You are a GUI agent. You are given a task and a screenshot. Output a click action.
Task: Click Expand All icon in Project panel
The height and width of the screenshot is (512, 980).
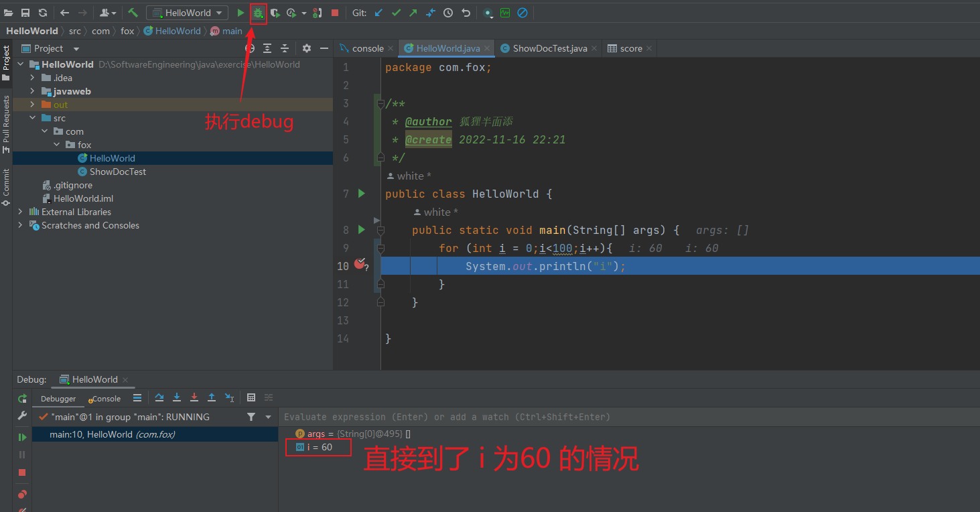pyautogui.click(x=267, y=48)
